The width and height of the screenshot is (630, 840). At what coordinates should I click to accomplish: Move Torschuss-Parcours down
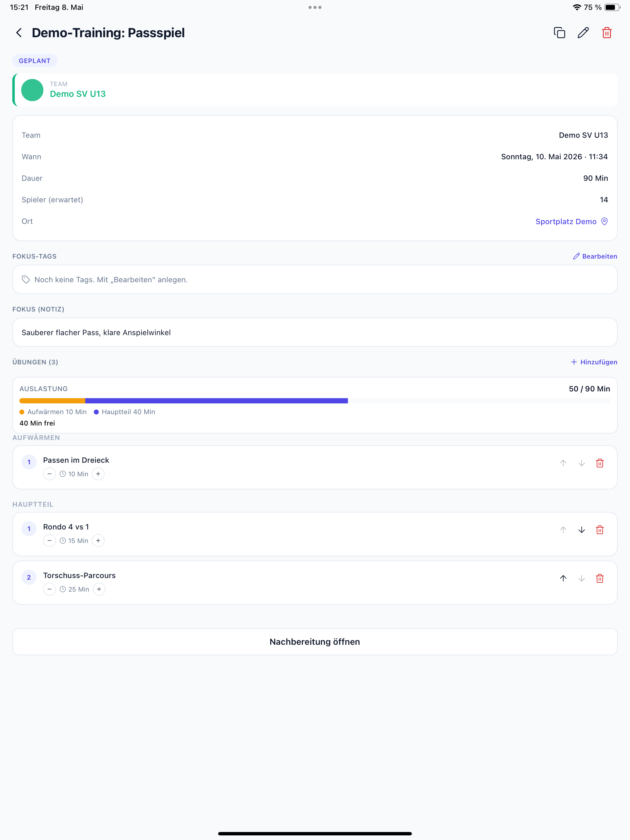point(581,579)
